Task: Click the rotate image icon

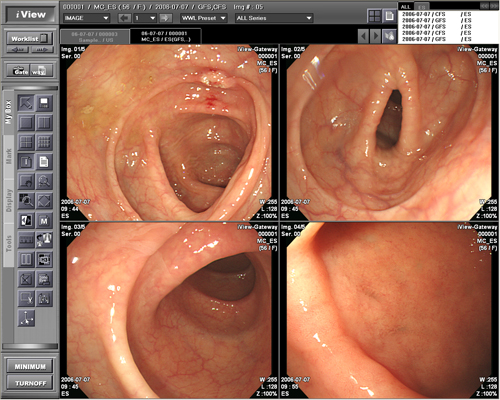Action: (x=44, y=240)
